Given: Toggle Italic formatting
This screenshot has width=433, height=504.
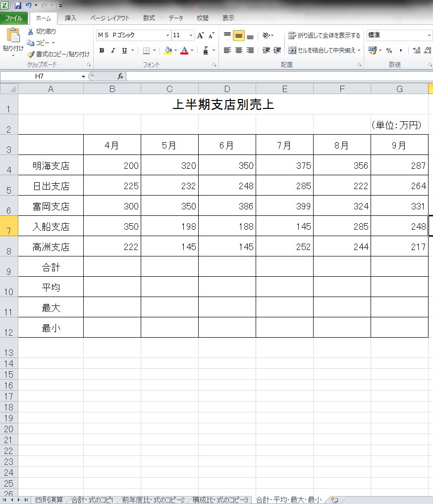Looking at the screenshot, I should [113, 50].
